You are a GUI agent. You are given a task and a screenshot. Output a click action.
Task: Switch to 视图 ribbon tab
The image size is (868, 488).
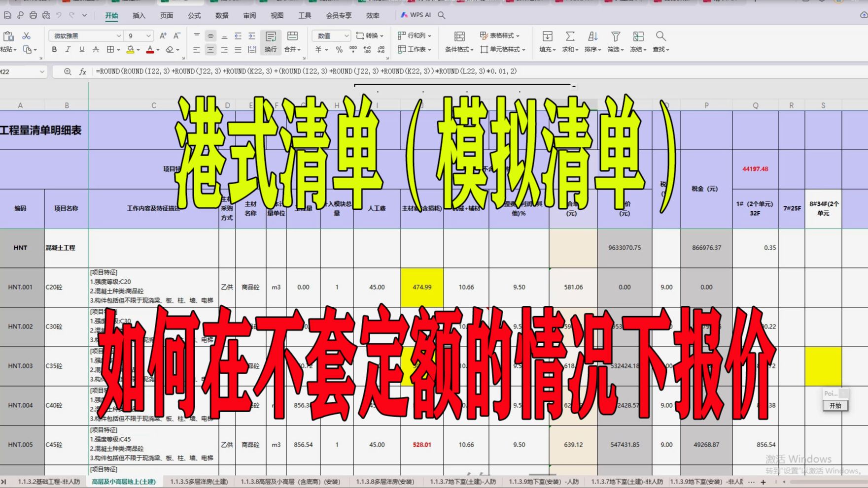pos(277,15)
